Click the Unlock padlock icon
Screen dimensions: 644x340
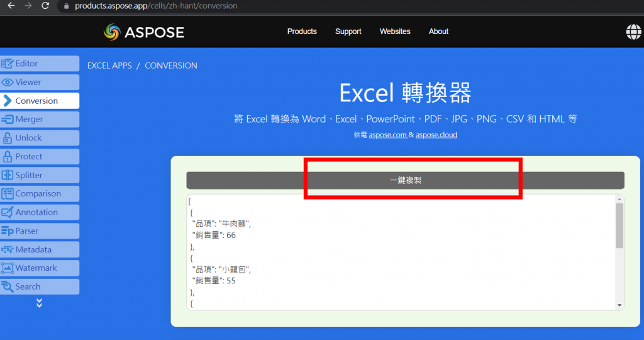(x=7, y=138)
